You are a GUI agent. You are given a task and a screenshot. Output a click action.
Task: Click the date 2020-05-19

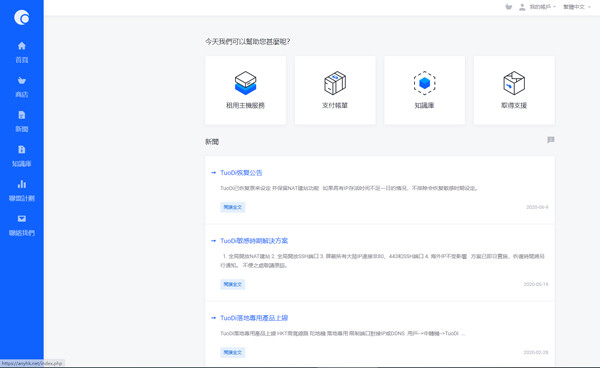[x=536, y=284]
